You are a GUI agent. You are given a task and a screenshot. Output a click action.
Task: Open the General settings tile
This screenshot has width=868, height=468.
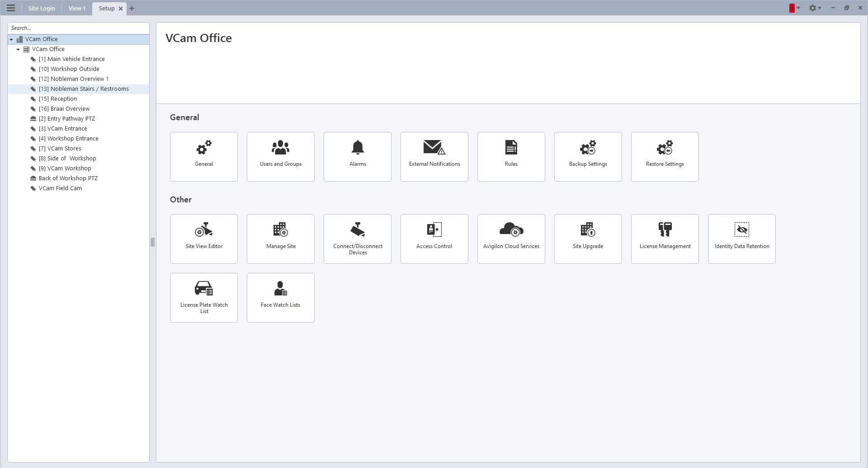click(x=204, y=157)
